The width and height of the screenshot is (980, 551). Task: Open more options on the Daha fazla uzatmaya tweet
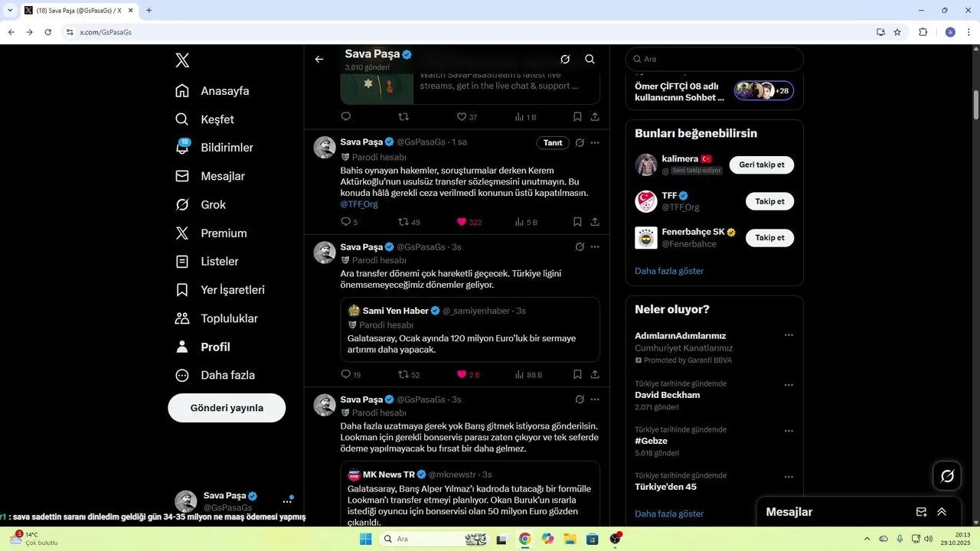pos(595,399)
